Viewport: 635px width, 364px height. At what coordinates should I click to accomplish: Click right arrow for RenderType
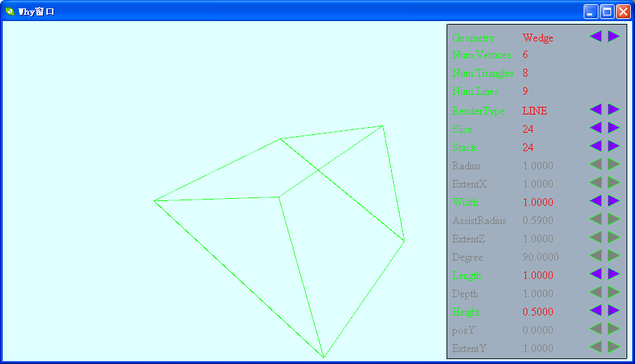tap(614, 110)
